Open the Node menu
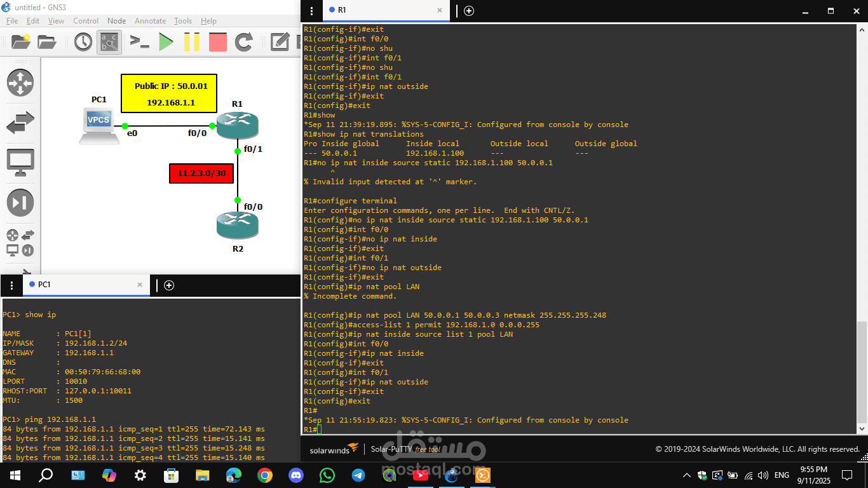The height and width of the screenshot is (488, 868). (116, 20)
